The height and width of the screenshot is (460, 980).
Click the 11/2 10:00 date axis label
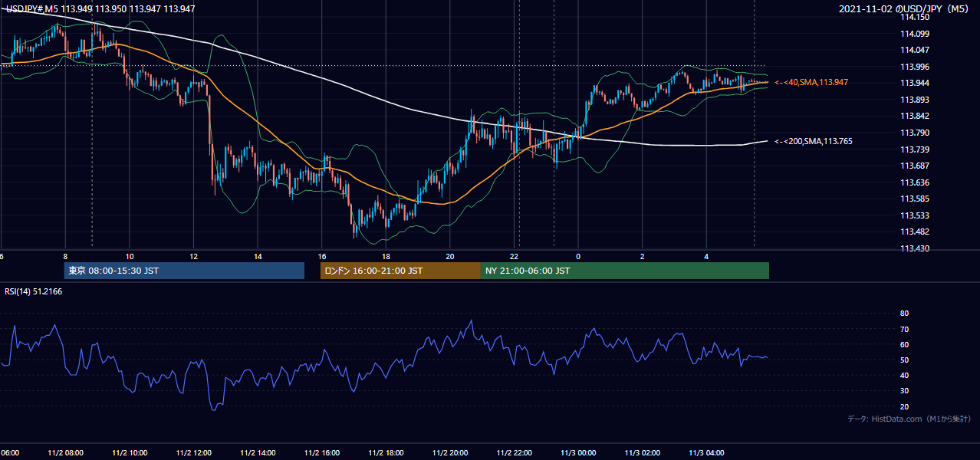coord(130,452)
